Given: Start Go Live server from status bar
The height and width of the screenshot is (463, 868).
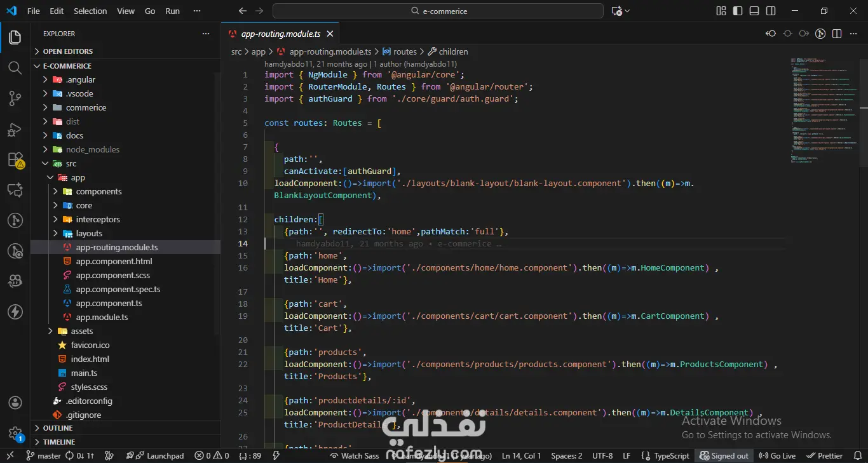Looking at the screenshot, I should tap(778, 455).
